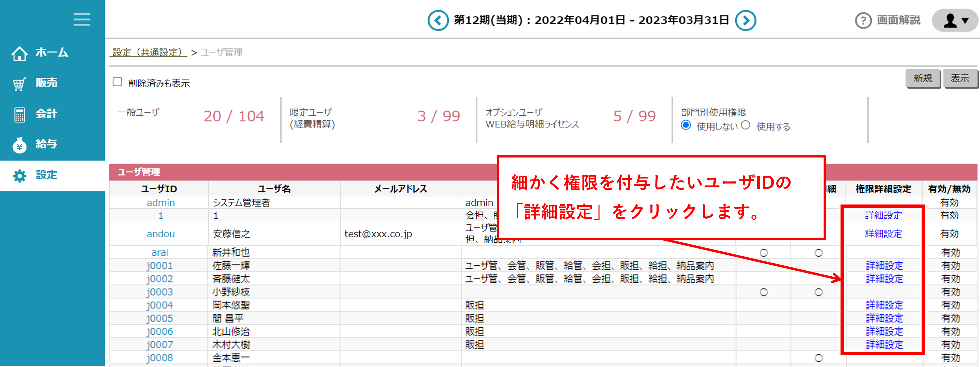980x367 pixels.
Task: Open user ID j0004 link
Action: [x=160, y=305]
